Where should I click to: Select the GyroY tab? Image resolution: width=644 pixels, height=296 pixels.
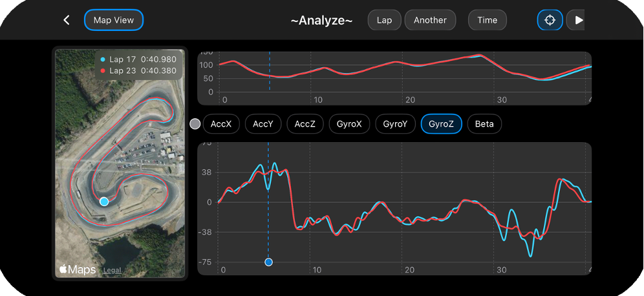click(395, 124)
